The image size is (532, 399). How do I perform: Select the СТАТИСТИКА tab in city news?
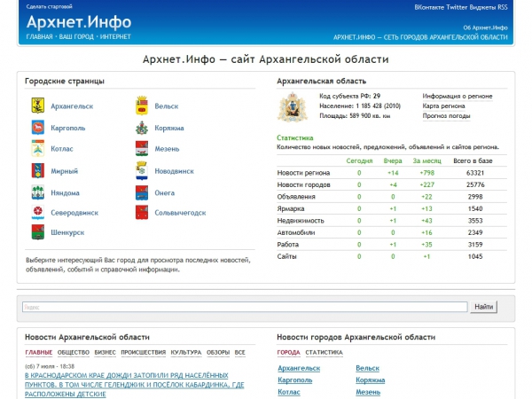point(324,352)
